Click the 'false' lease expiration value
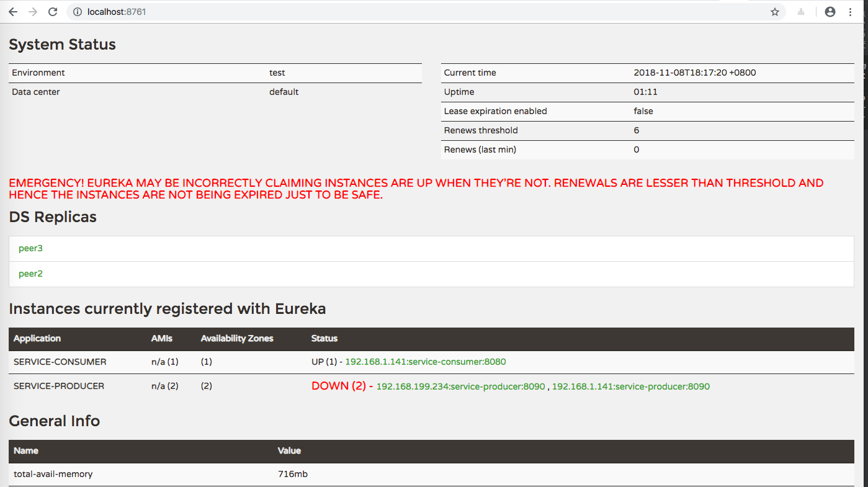Image resolution: width=868 pixels, height=487 pixels. pyautogui.click(x=643, y=111)
